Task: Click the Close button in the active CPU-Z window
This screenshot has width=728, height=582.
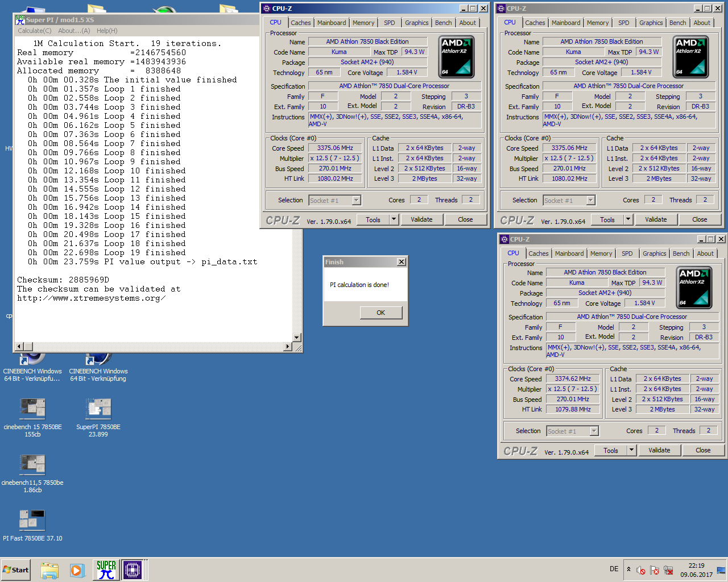Action: [x=465, y=219]
